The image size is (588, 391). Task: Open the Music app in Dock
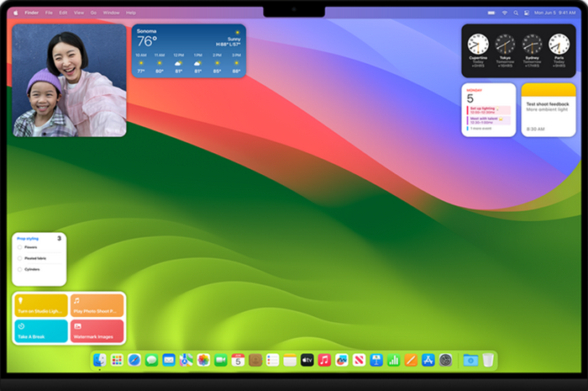click(324, 360)
